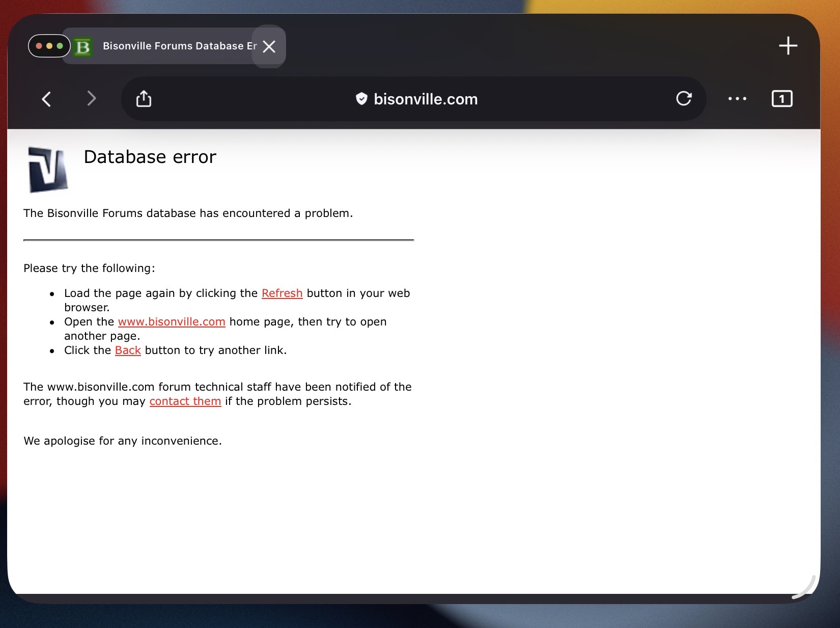Grab the window resize handle at bottom corner
Image resolution: width=840 pixels, height=628 pixels.
click(805, 588)
